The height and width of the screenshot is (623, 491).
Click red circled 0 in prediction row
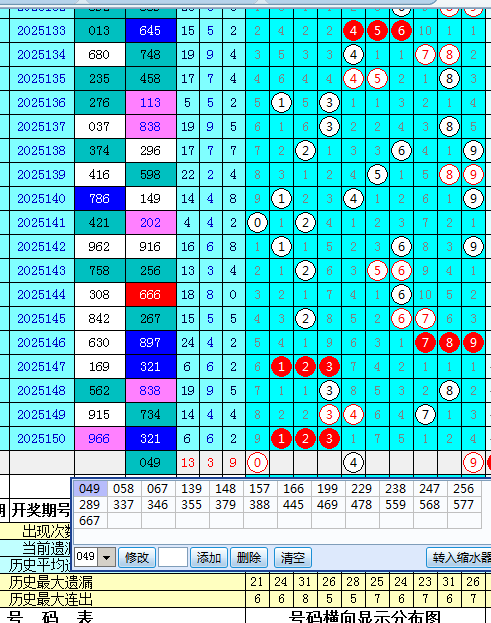tap(257, 462)
